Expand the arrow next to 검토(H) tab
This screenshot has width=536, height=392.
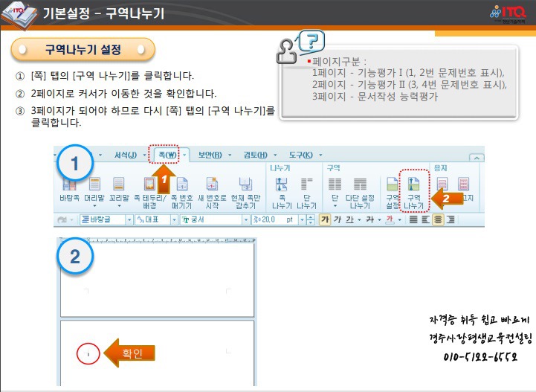275,155
